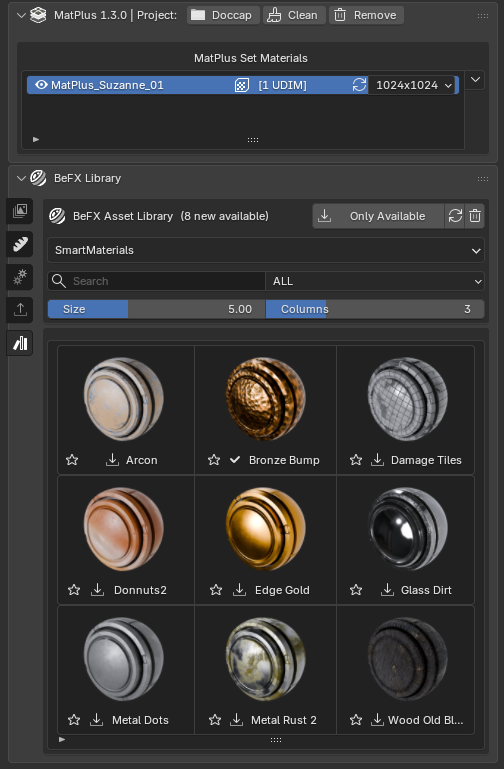The height and width of the screenshot is (769, 504).
Task: Click the Remove button
Action: [366, 15]
